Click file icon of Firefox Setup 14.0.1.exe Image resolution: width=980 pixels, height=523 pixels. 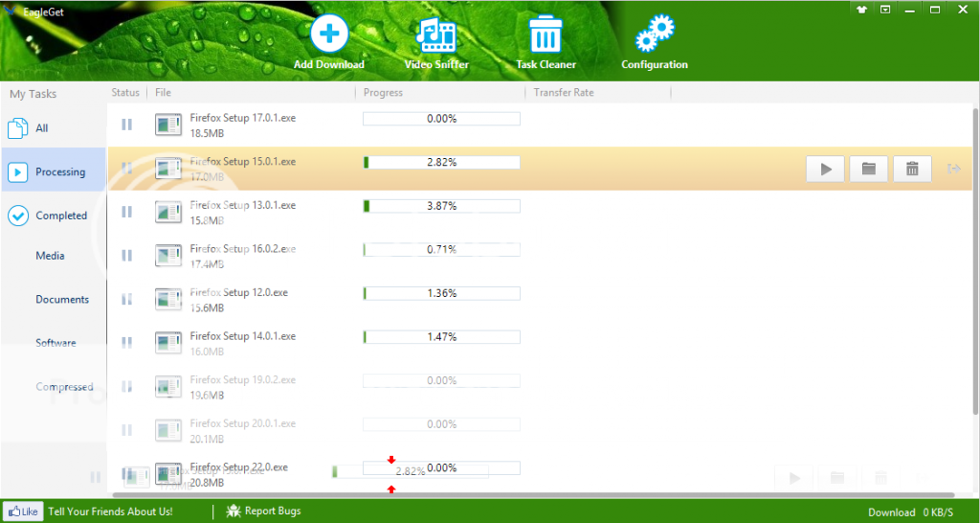pyautogui.click(x=168, y=343)
